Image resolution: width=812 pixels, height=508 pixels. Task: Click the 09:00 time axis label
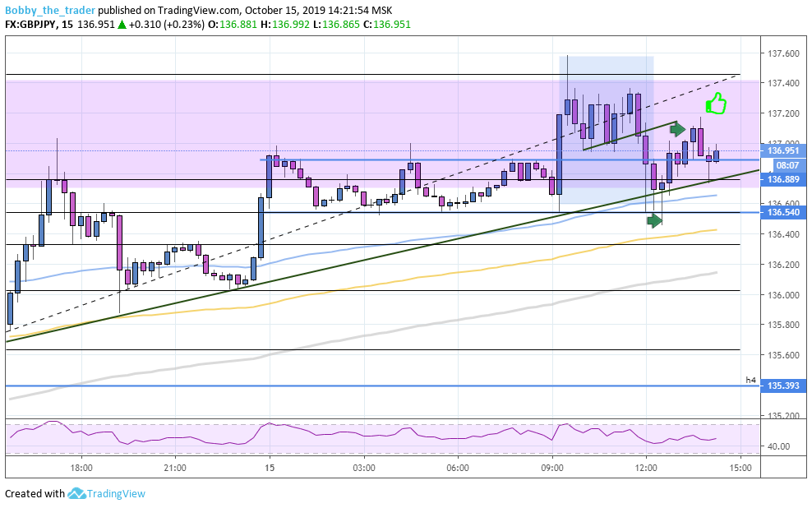coord(552,468)
